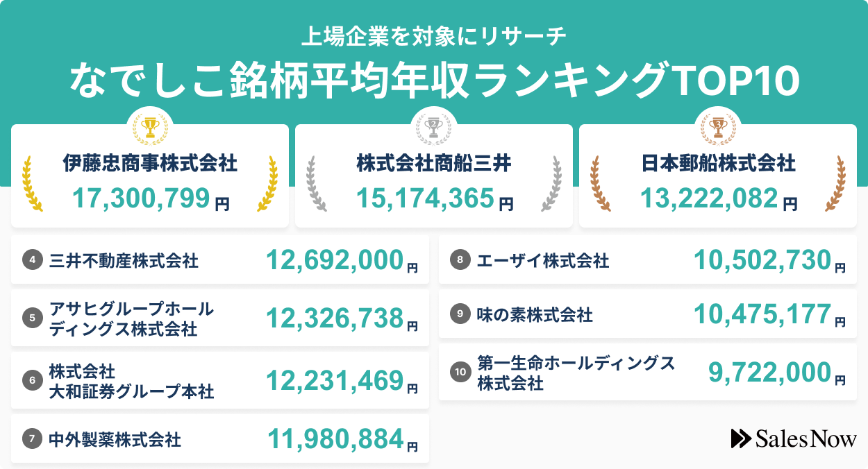Click the gold first-place trophy icon
The image size is (868, 469).
[150, 126]
